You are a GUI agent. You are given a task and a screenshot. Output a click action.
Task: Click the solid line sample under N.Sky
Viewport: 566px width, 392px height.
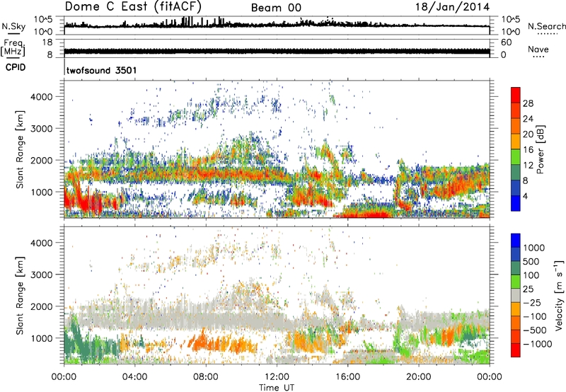(x=13, y=33)
